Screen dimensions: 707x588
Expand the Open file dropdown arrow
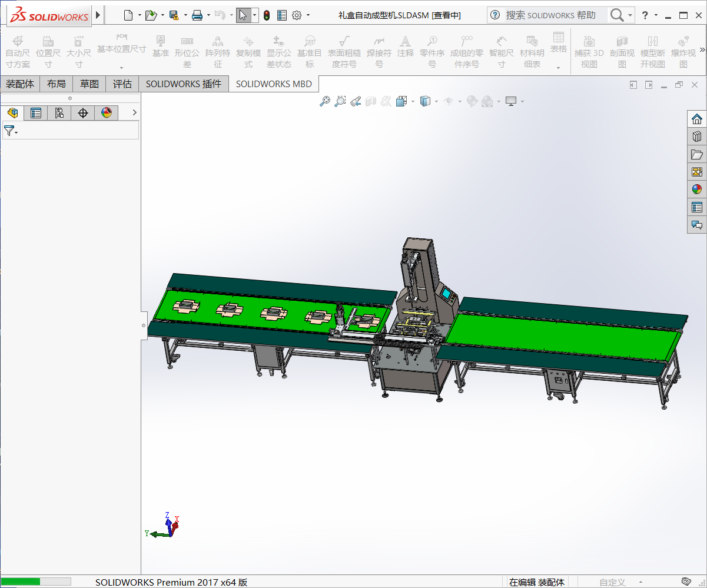(162, 15)
